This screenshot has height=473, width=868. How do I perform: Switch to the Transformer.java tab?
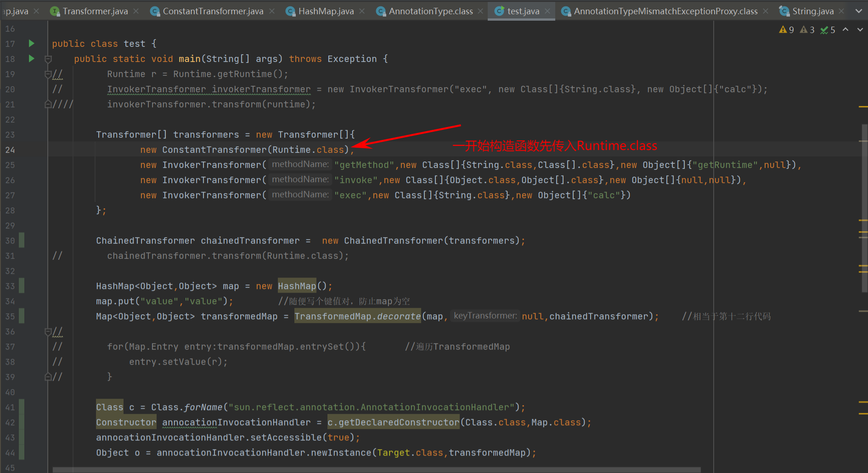tap(95, 11)
